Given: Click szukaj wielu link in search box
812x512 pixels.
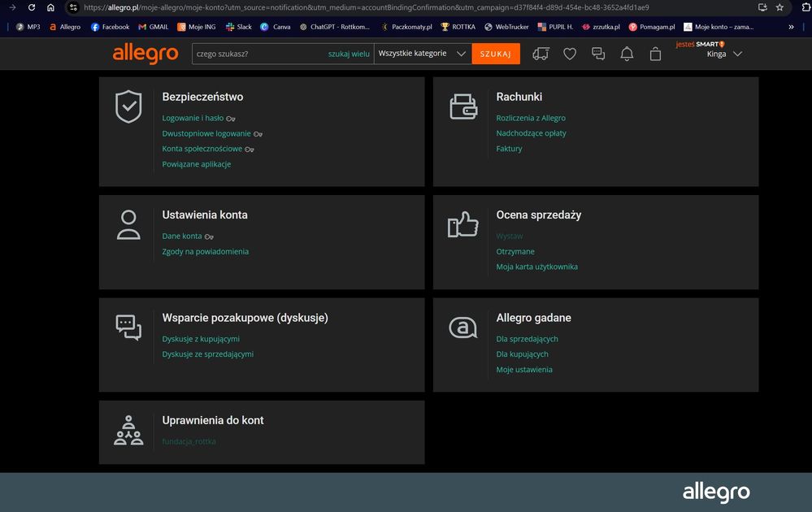Looking at the screenshot, I should click(x=349, y=54).
